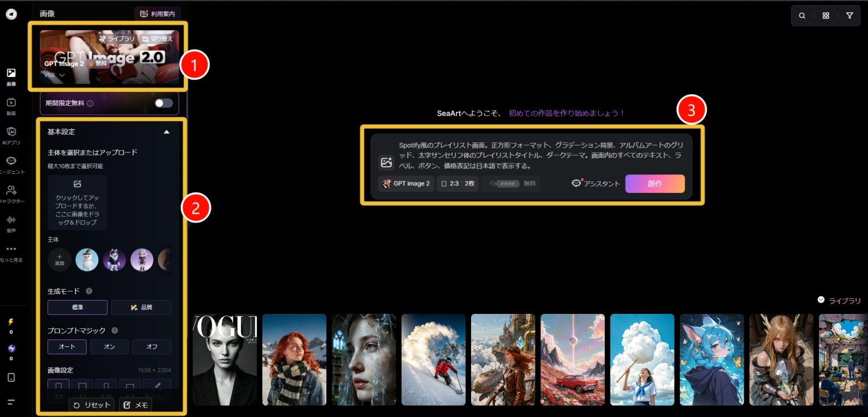Open the snowboarder in red jacket thumbnail
The image size is (868, 417).
[x=433, y=360]
